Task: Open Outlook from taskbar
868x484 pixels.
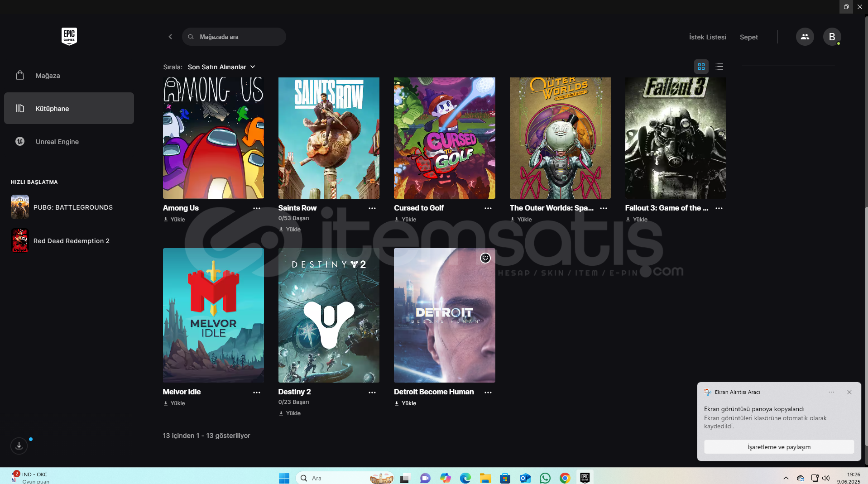Action: 525,478
